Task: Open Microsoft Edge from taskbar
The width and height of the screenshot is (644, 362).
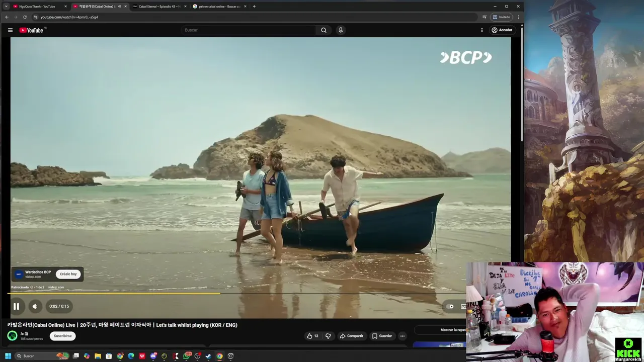Action: (131, 356)
